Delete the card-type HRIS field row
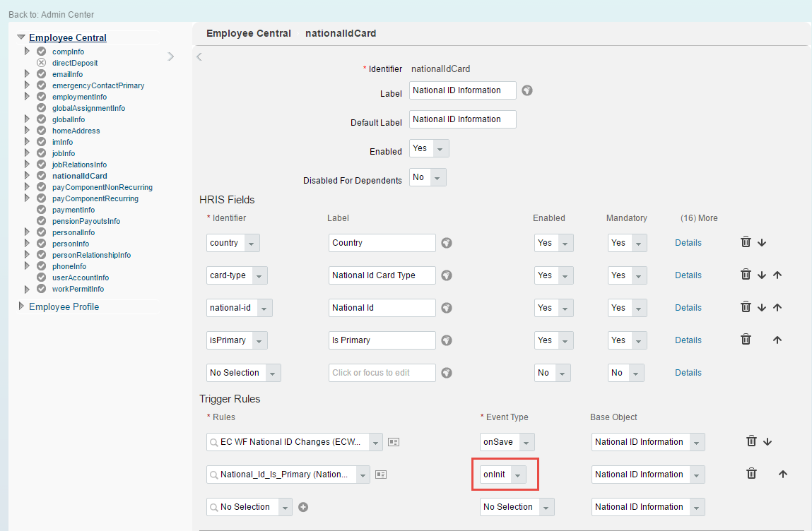The height and width of the screenshot is (531, 812). pos(746,274)
